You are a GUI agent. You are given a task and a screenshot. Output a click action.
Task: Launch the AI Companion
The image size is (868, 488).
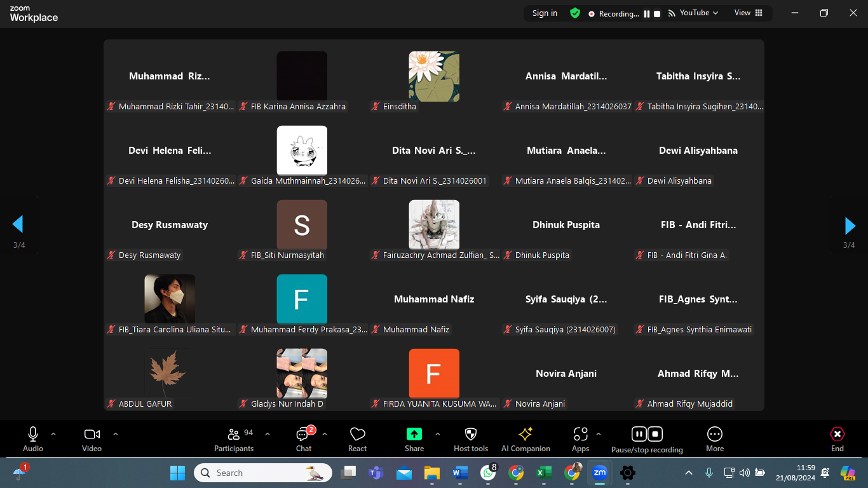coord(526,438)
